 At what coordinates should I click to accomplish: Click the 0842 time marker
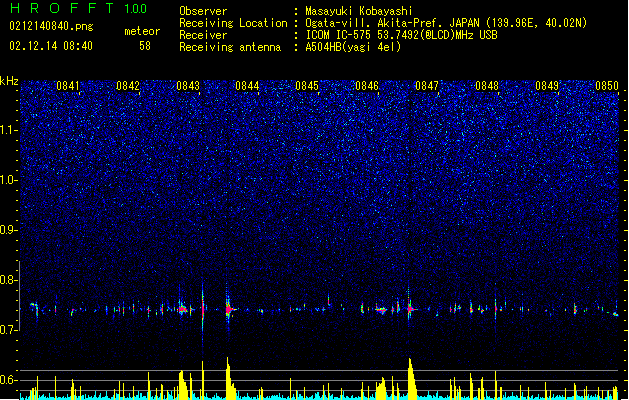pos(128,86)
